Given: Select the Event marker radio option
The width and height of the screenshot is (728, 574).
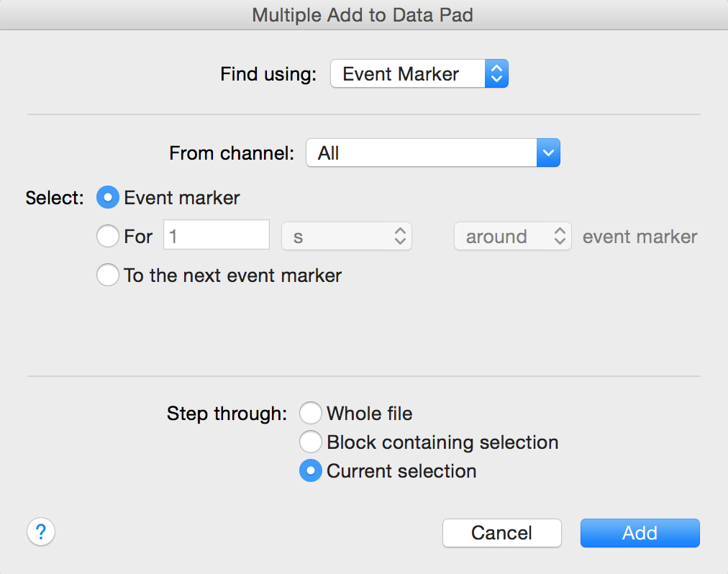Looking at the screenshot, I should pyautogui.click(x=108, y=198).
